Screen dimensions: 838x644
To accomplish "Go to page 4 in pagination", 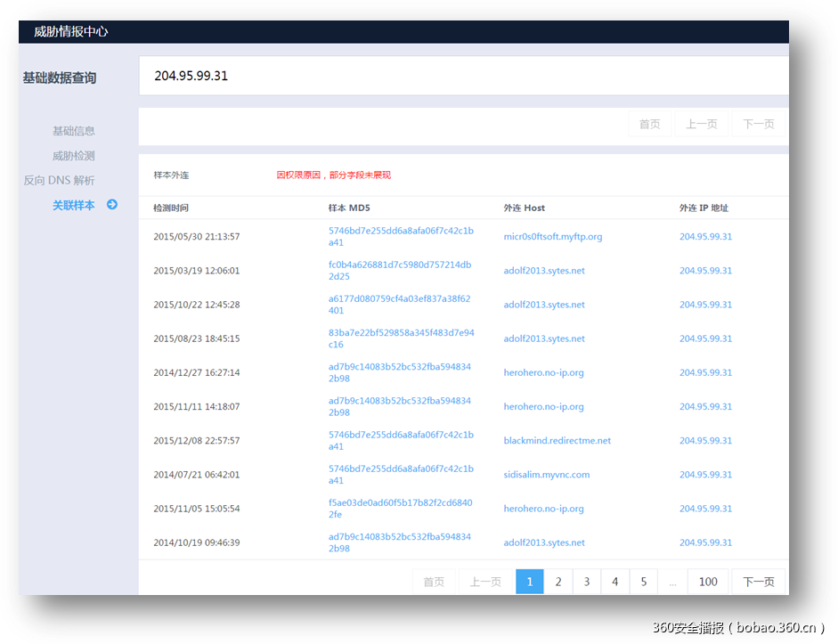I will [x=614, y=582].
